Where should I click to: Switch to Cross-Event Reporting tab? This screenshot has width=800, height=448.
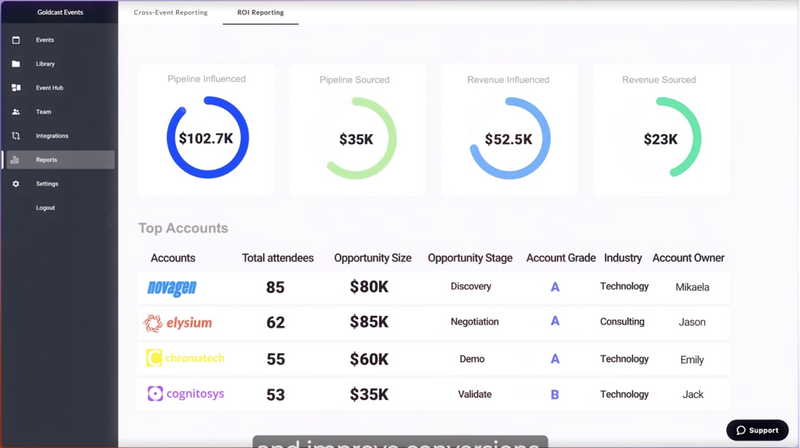tap(171, 13)
